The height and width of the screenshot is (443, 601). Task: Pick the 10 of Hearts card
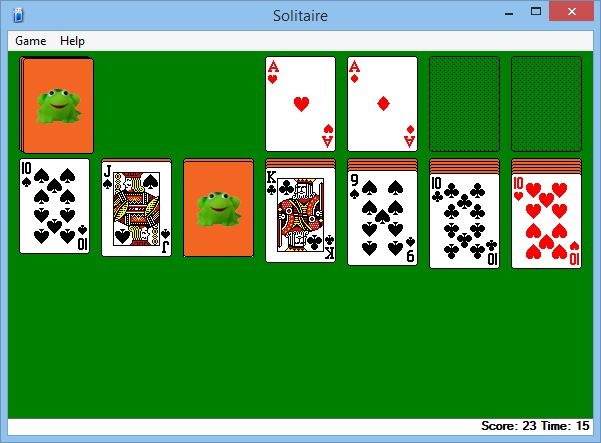547,221
